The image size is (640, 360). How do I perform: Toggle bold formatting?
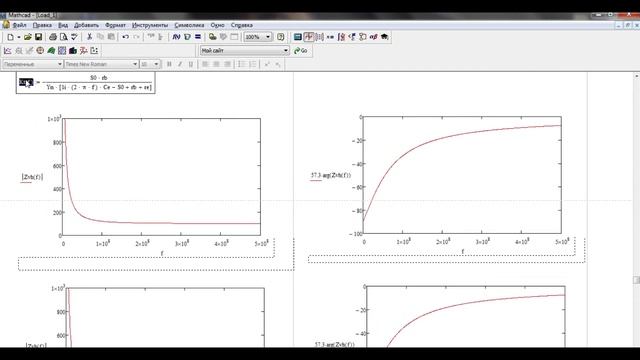[169, 64]
